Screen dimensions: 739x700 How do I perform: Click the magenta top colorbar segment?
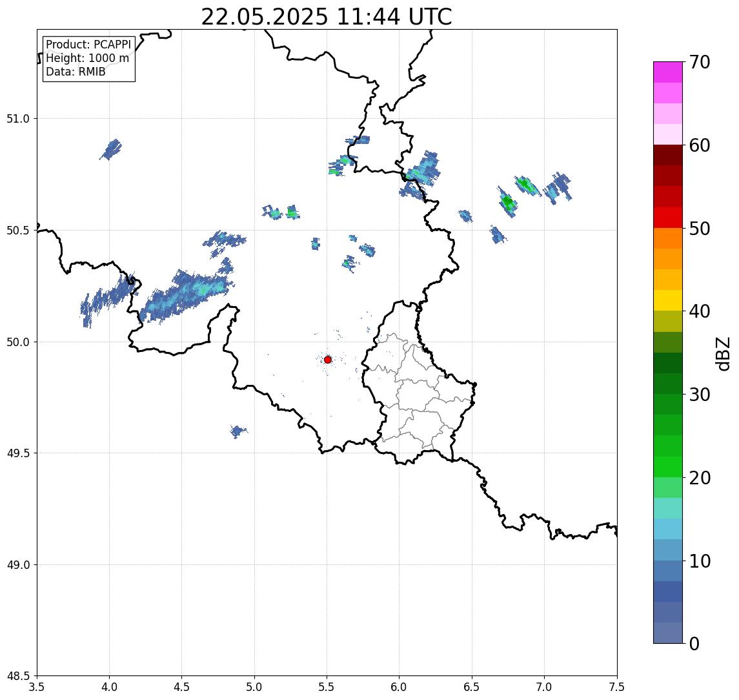668,72
